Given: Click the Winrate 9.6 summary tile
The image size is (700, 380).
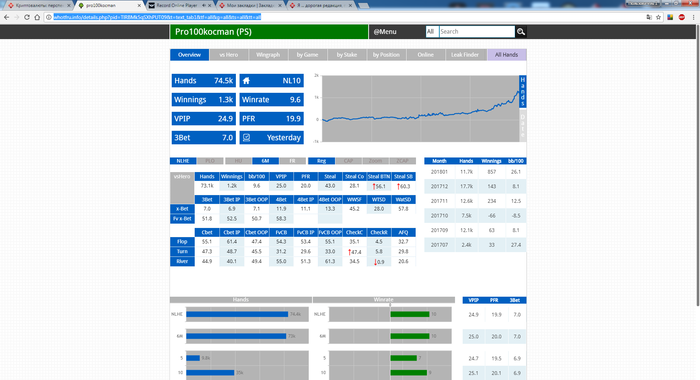Looking at the screenshot, I should [x=271, y=100].
